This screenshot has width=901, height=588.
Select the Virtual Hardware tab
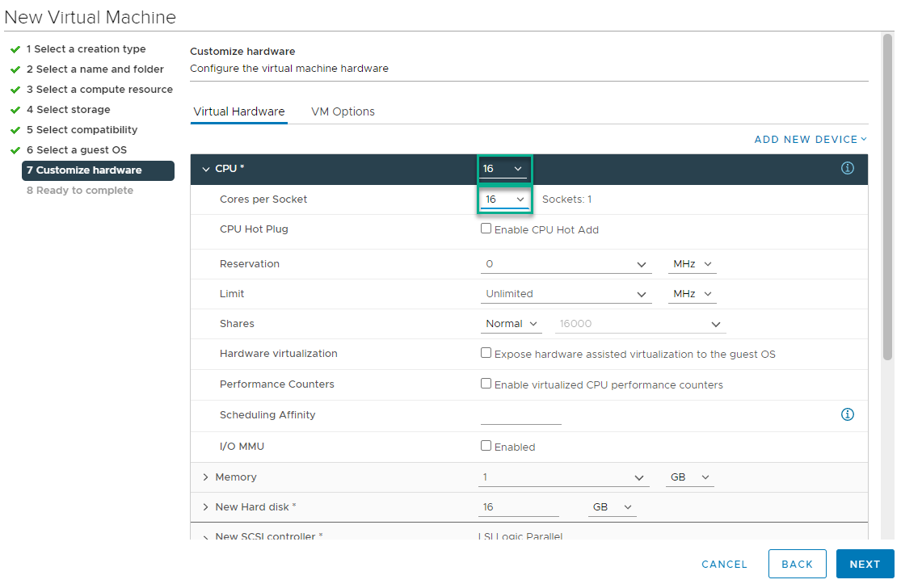pyautogui.click(x=238, y=111)
